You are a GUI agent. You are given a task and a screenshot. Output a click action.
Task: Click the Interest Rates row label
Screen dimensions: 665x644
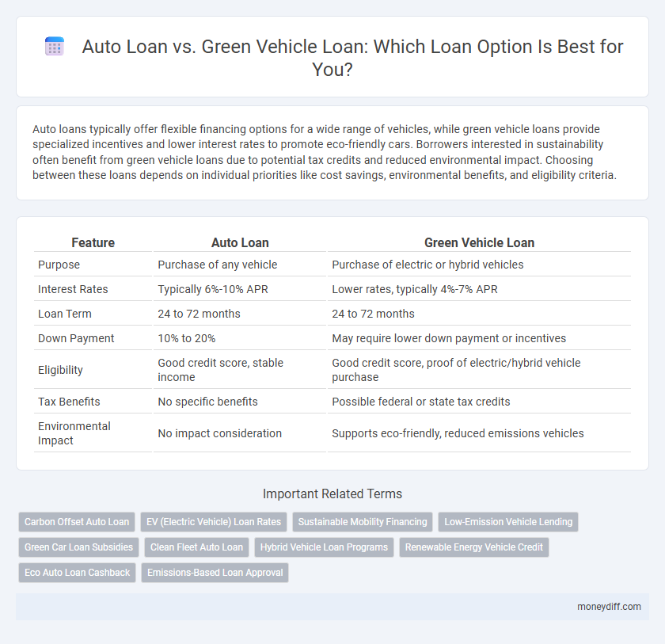(x=93, y=289)
